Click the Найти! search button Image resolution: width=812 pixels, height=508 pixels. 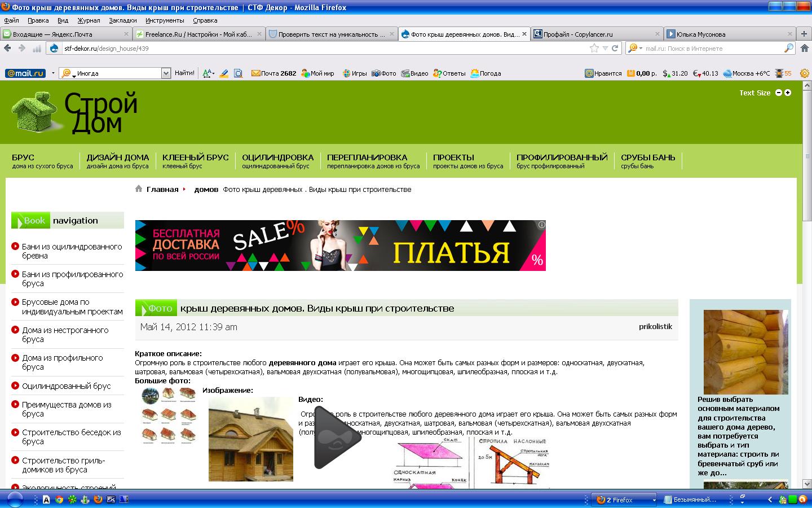coord(184,73)
